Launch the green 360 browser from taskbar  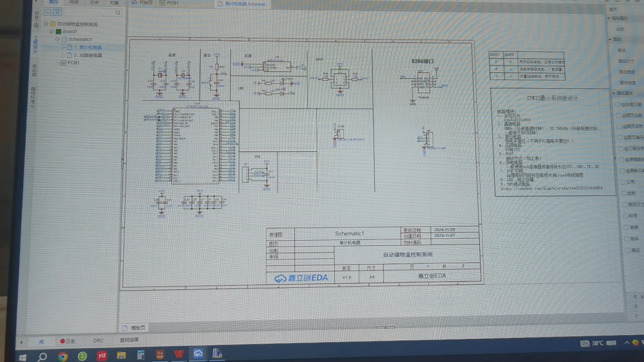[x=82, y=356]
